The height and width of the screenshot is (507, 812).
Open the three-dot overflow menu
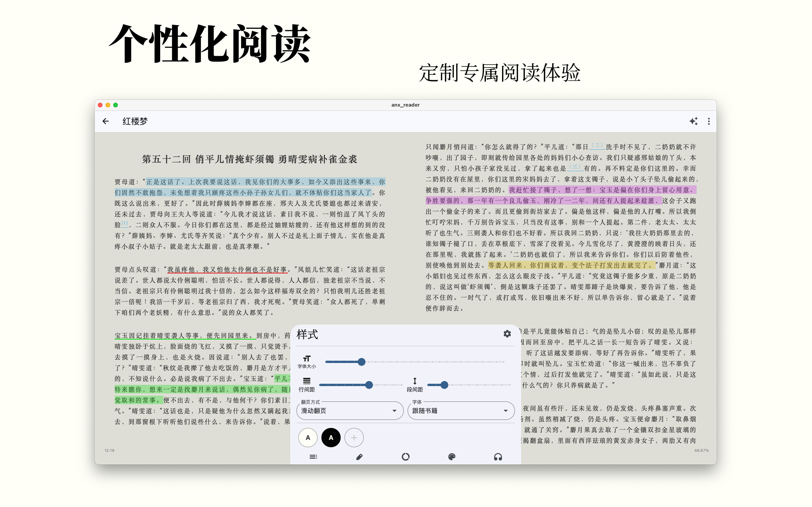tap(709, 121)
